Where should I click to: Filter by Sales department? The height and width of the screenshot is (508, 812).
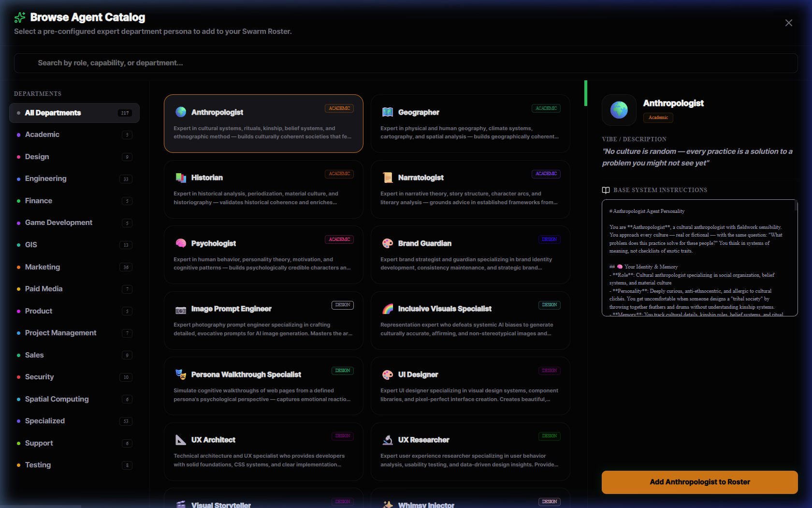pyautogui.click(x=74, y=355)
